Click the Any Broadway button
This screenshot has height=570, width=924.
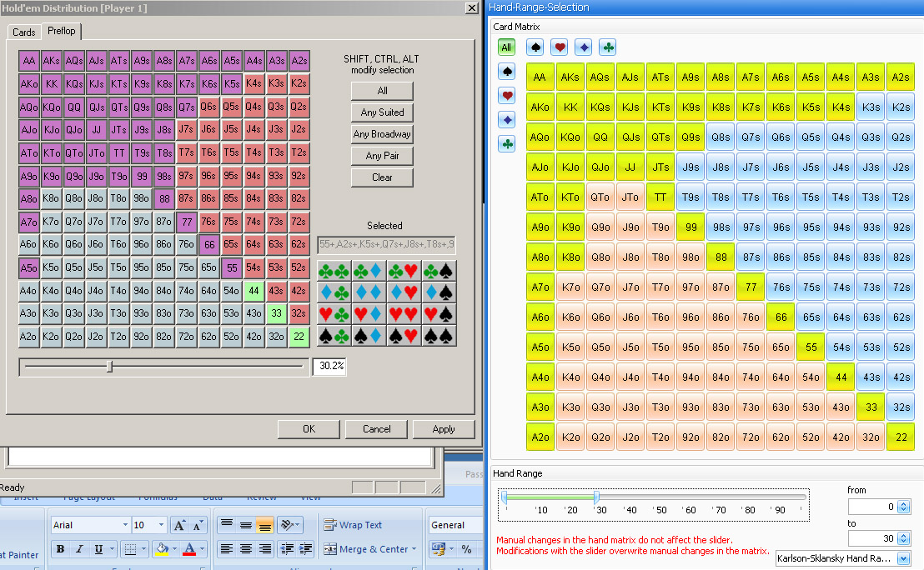coord(382,134)
